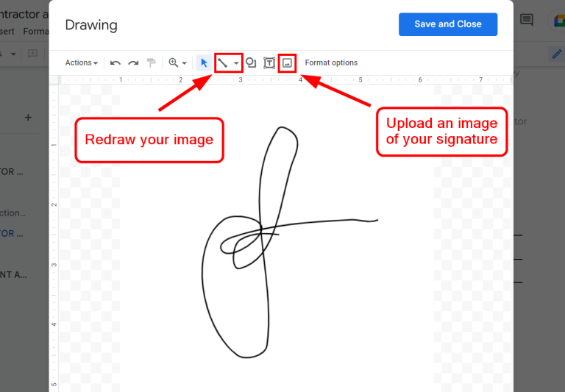Click the blue 'TOR ...' outline heading in Docs

(x=12, y=233)
